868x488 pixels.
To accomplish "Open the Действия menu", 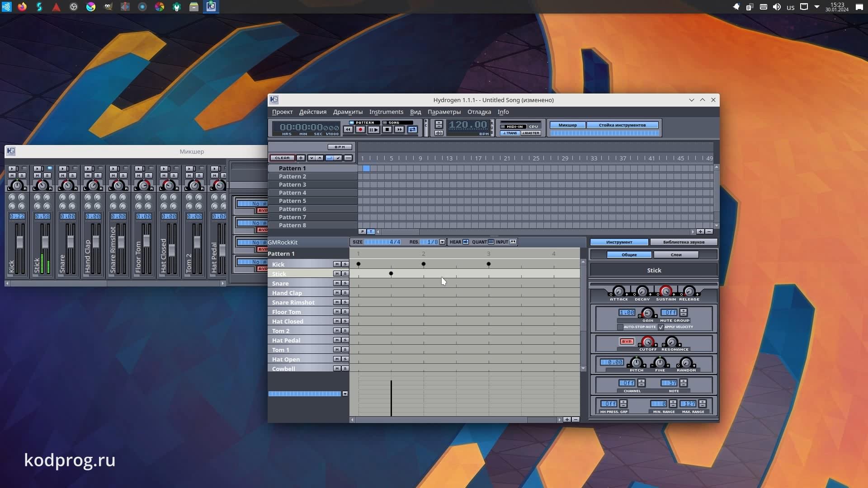I will coord(312,112).
